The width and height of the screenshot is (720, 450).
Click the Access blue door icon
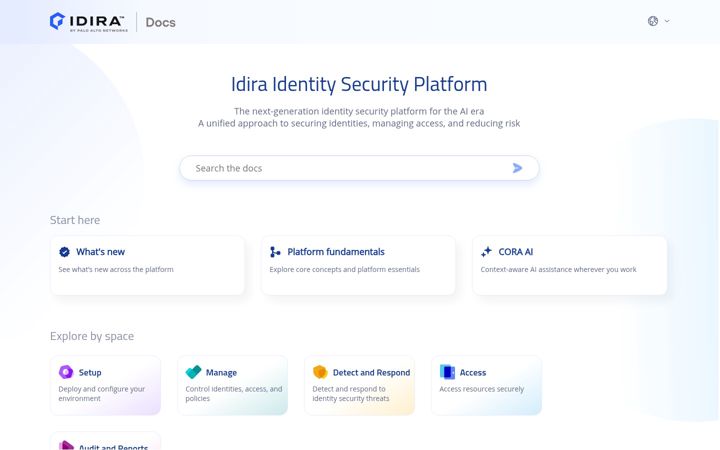click(x=447, y=372)
